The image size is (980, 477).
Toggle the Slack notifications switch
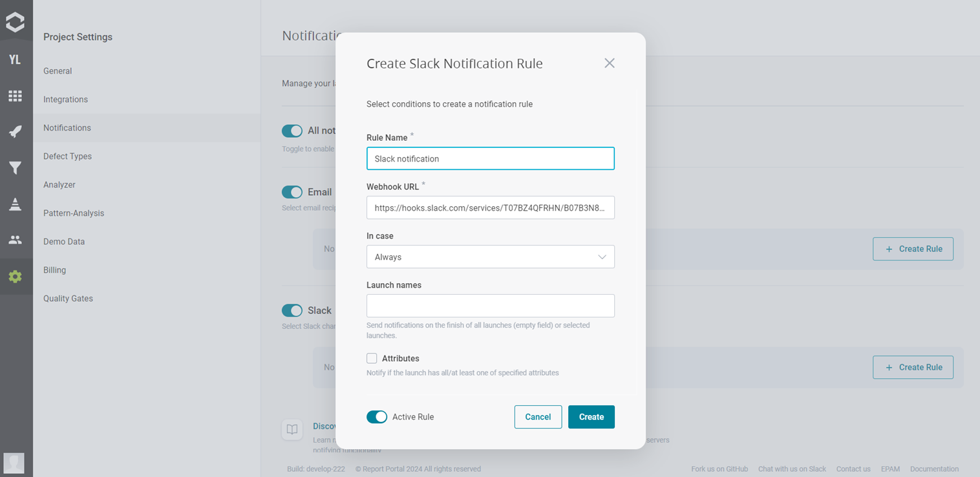click(292, 310)
